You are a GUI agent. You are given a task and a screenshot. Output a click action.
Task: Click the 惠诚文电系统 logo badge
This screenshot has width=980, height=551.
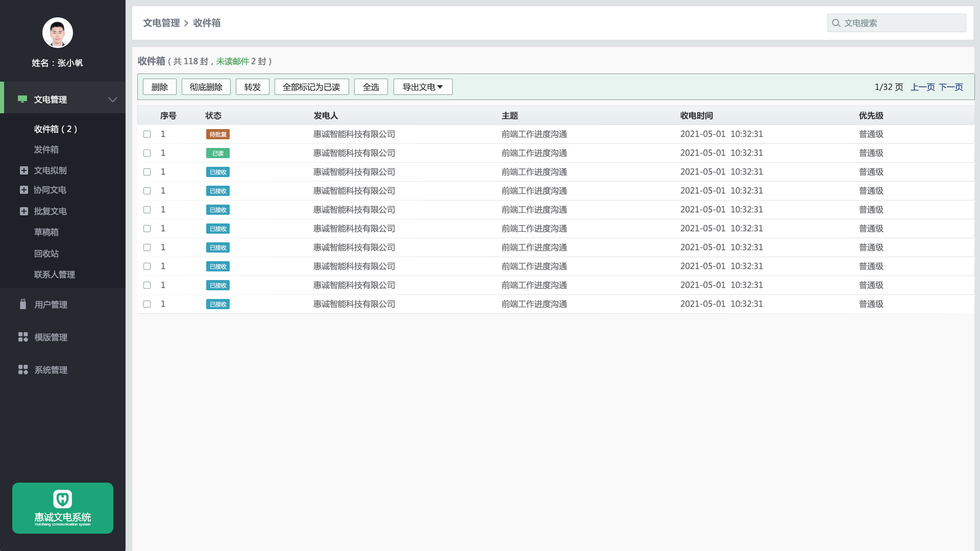63,508
